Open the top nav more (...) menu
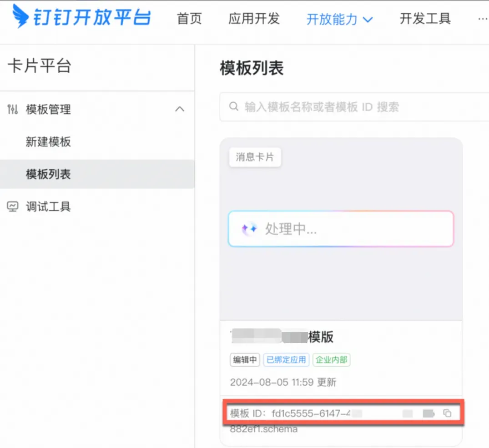 [x=482, y=19]
